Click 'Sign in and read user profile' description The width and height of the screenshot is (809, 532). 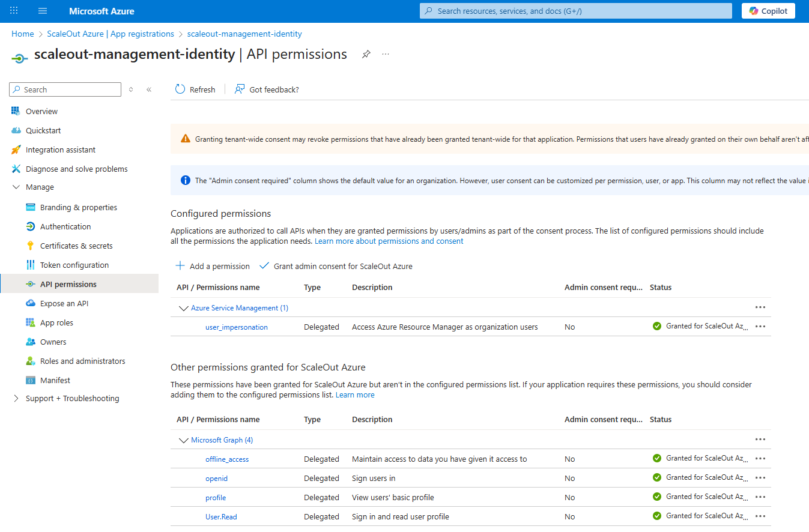point(401,517)
